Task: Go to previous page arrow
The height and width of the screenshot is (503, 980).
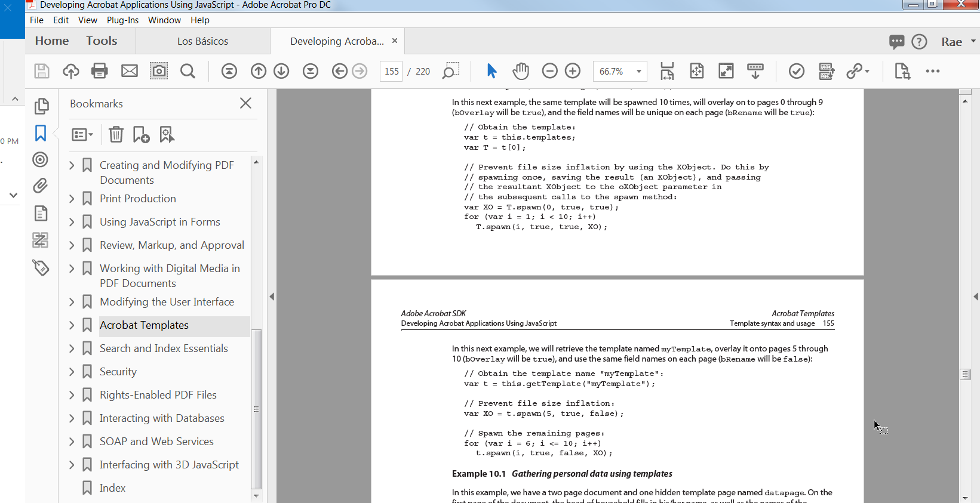Action: click(259, 71)
